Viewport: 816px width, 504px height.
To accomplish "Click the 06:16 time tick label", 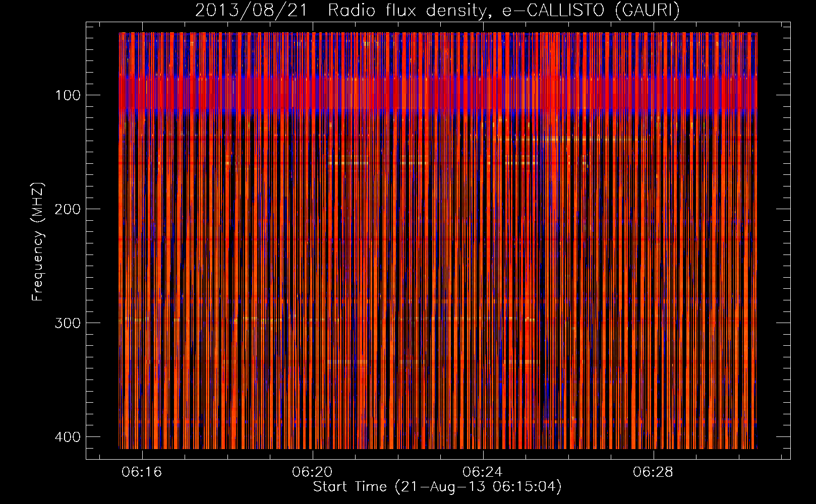I will (x=142, y=472).
